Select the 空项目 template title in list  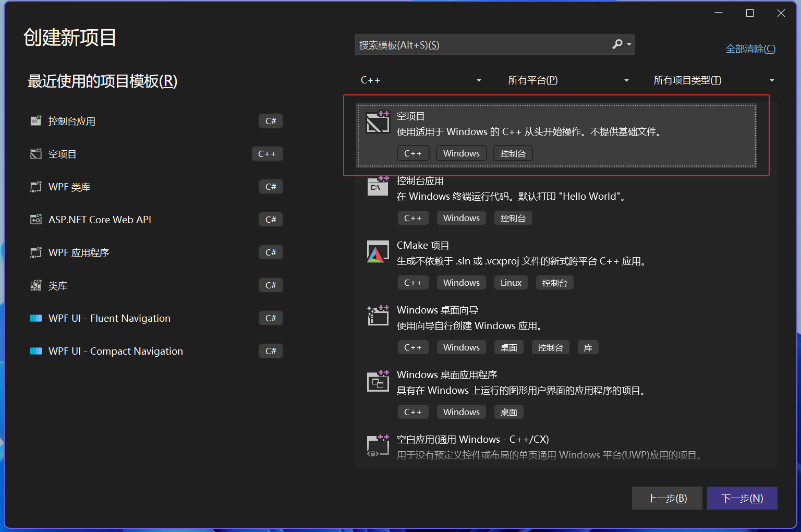point(411,116)
